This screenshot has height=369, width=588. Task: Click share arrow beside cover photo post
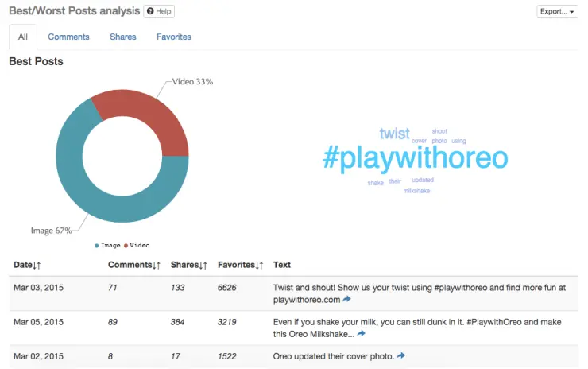(x=400, y=355)
